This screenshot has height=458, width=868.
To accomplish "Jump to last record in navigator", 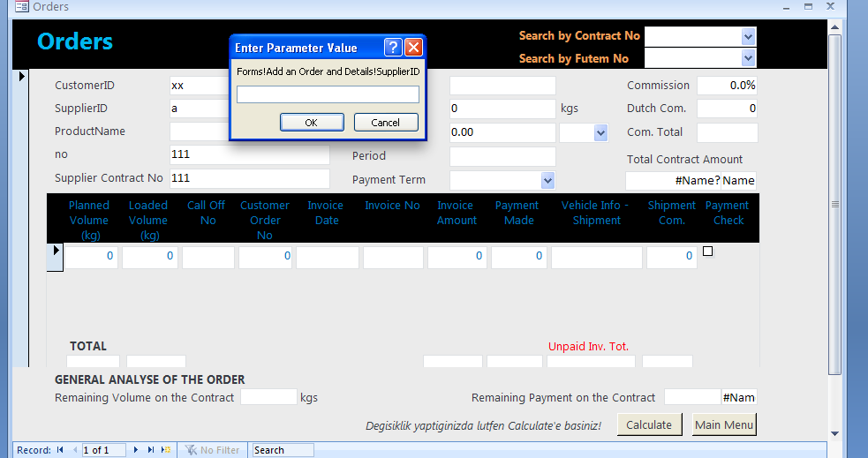I will coord(151,450).
